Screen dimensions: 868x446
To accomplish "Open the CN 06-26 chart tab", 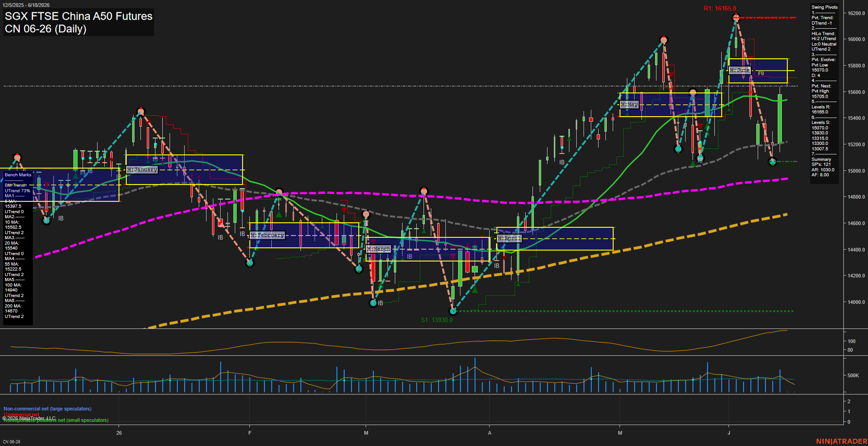I will [12, 441].
